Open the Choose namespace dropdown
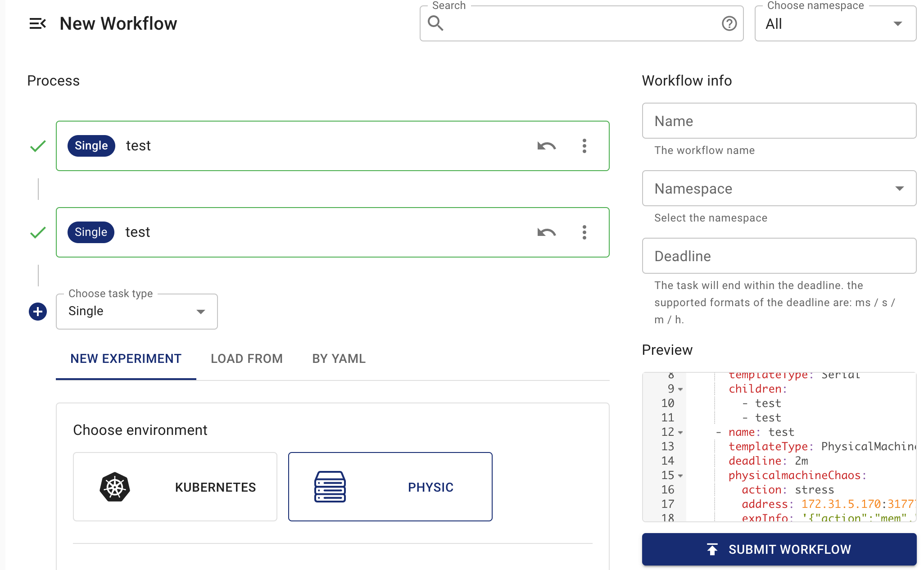Viewport: 924px width, 570px height. coord(835,24)
